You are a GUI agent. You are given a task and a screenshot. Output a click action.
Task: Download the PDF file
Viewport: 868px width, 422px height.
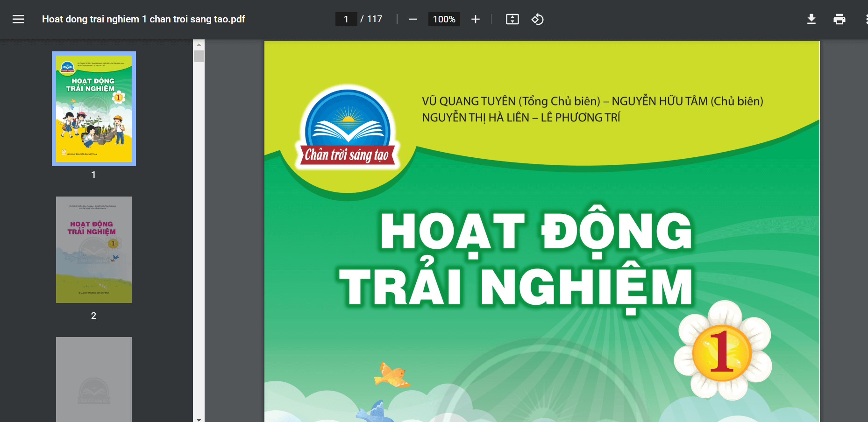[x=811, y=19]
